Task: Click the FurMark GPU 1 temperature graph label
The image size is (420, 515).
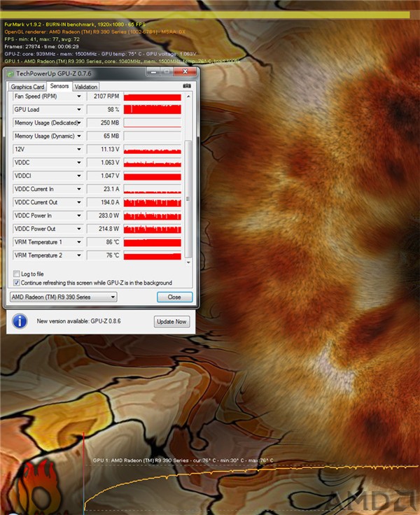Action: point(183,460)
